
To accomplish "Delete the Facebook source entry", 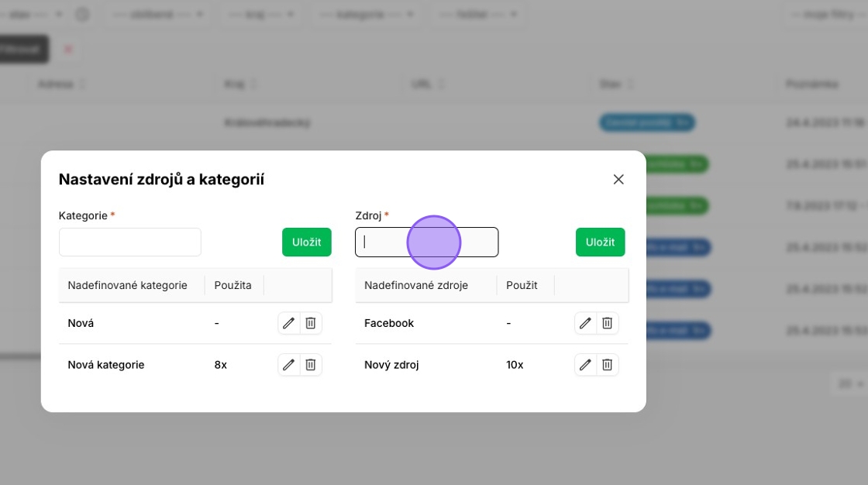I will [608, 323].
